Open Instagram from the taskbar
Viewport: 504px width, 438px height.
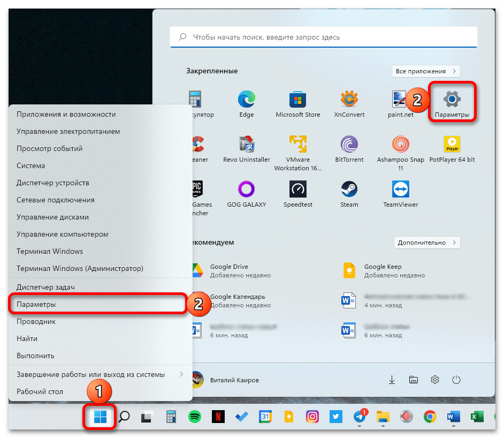point(312,417)
